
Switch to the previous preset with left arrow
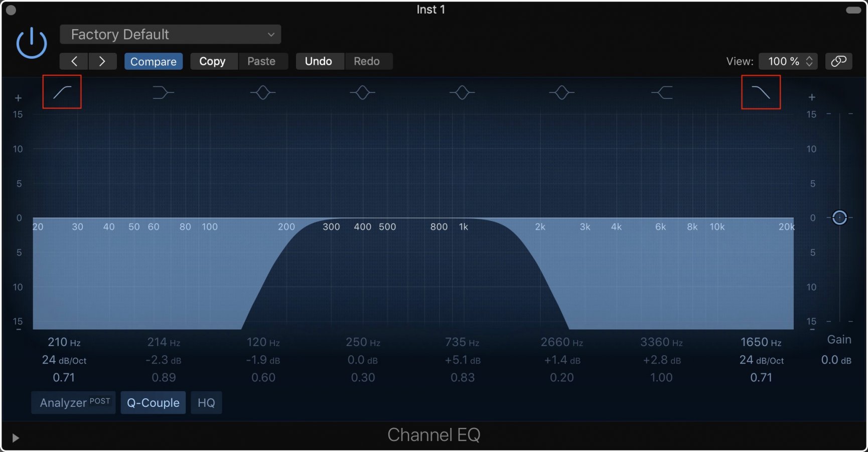(73, 61)
